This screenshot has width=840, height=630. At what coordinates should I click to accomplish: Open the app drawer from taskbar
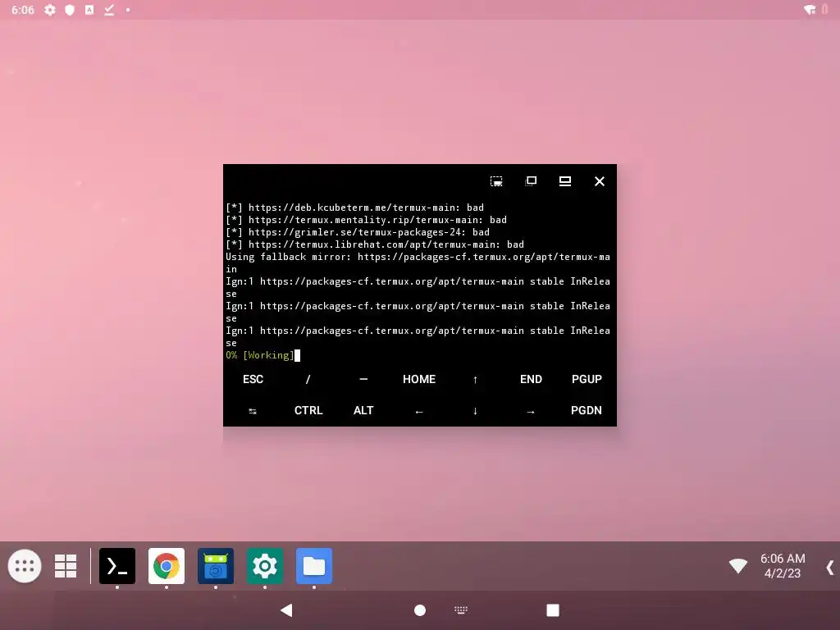point(25,566)
